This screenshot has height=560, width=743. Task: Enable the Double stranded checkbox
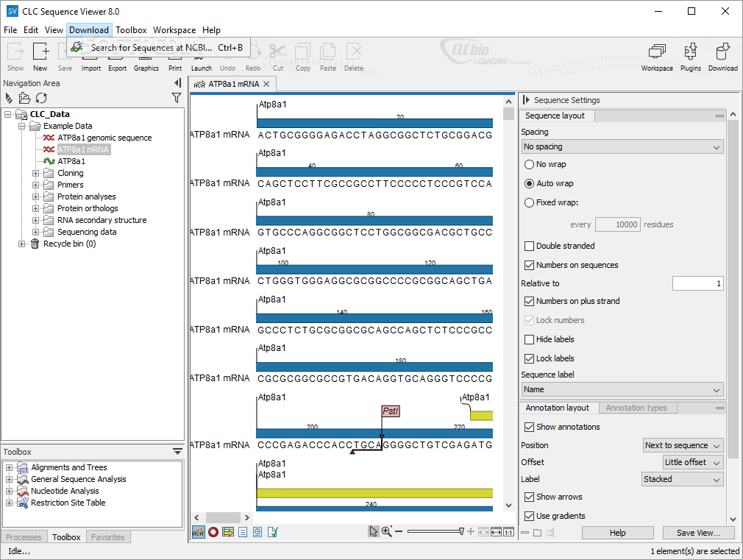pos(529,246)
